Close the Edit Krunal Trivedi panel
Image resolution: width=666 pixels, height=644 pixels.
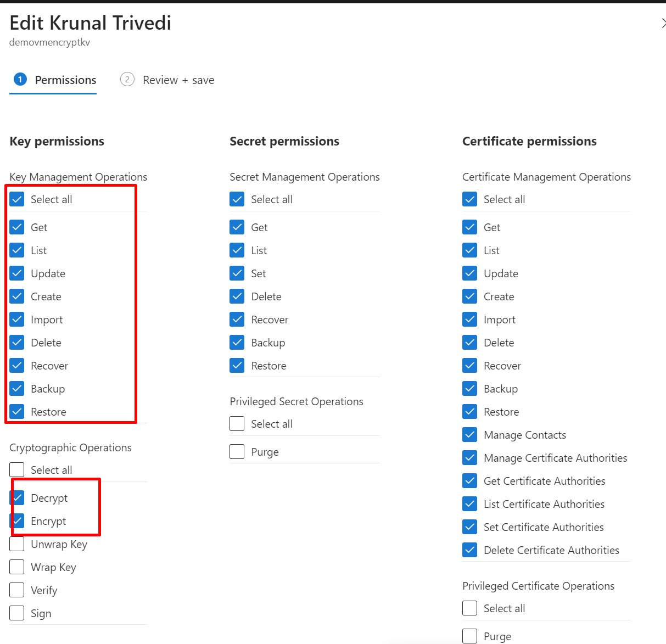click(x=663, y=23)
